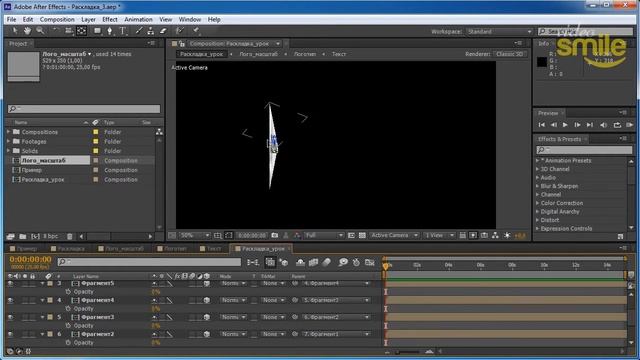The height and width of the screenshot is (360, 640).
Task: Click frame blending icon in timeline
Action: coord(313,262)
